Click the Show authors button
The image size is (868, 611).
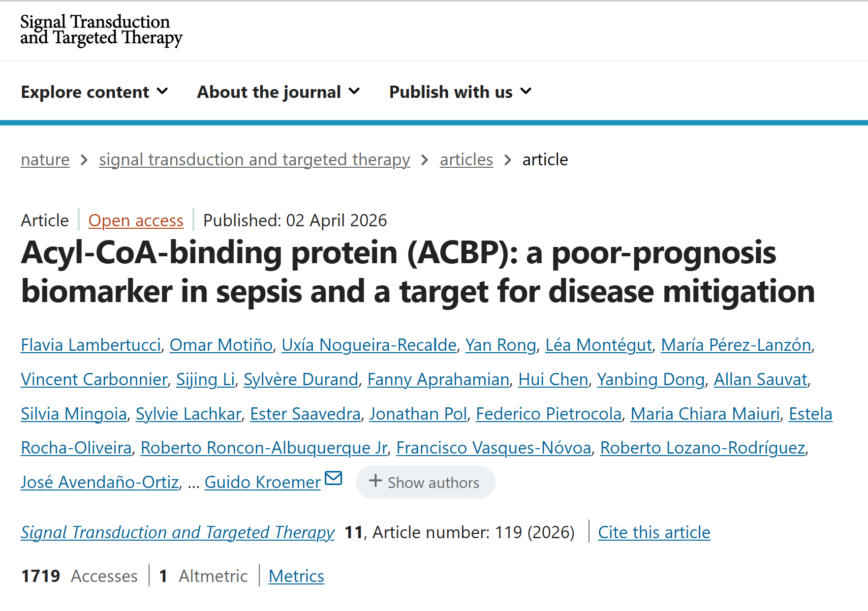[x=425, y=482]
